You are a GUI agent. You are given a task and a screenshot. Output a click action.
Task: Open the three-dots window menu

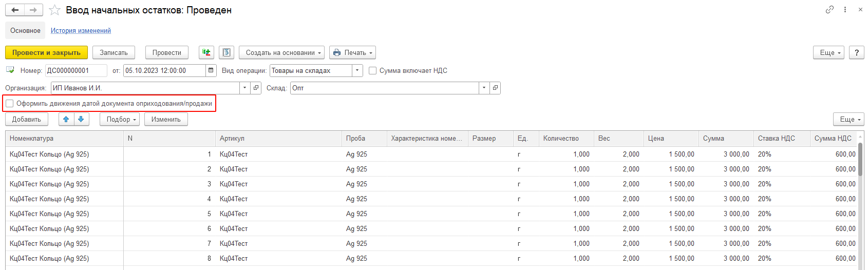(x=845, y=9)
